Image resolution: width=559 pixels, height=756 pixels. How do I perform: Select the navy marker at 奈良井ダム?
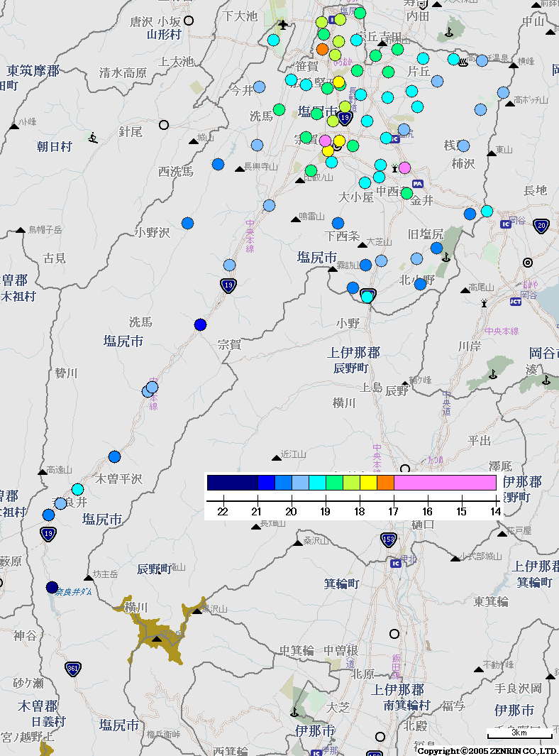pos(52,587)
